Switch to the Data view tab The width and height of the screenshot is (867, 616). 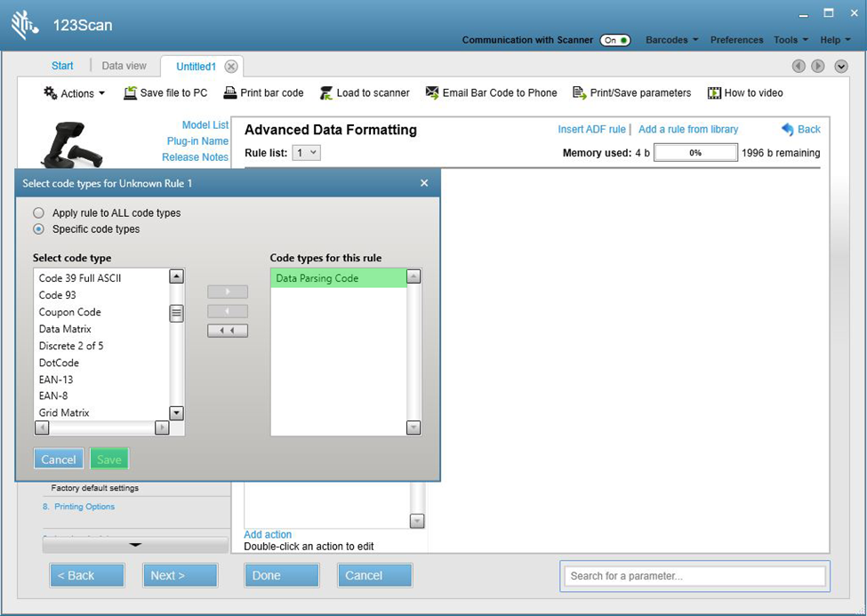[x=124, y=65]
